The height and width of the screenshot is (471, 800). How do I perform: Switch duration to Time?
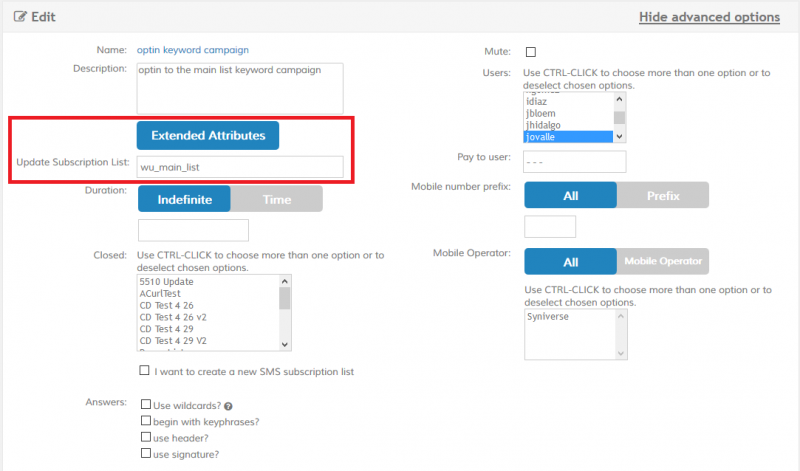[x=277, y=199]
